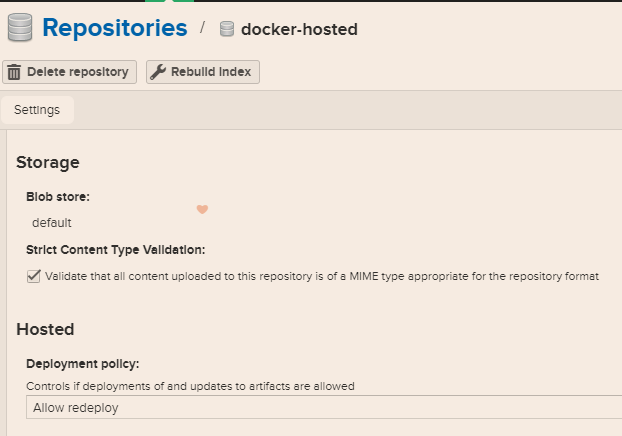Screen dimensions: 622x436
Task: Click the 'Validate that all content' checkbox label
Action: pyautogui.click(x=321, y=276)
